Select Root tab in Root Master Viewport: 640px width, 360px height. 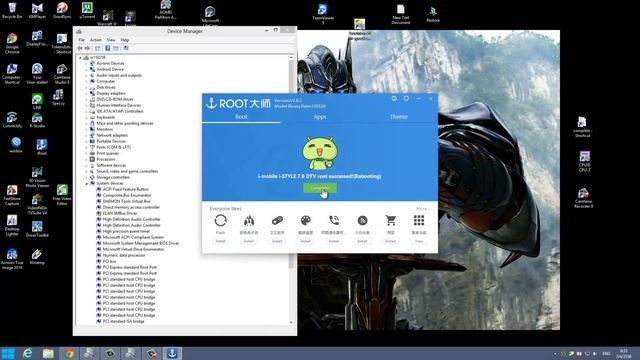pos(241,117)
